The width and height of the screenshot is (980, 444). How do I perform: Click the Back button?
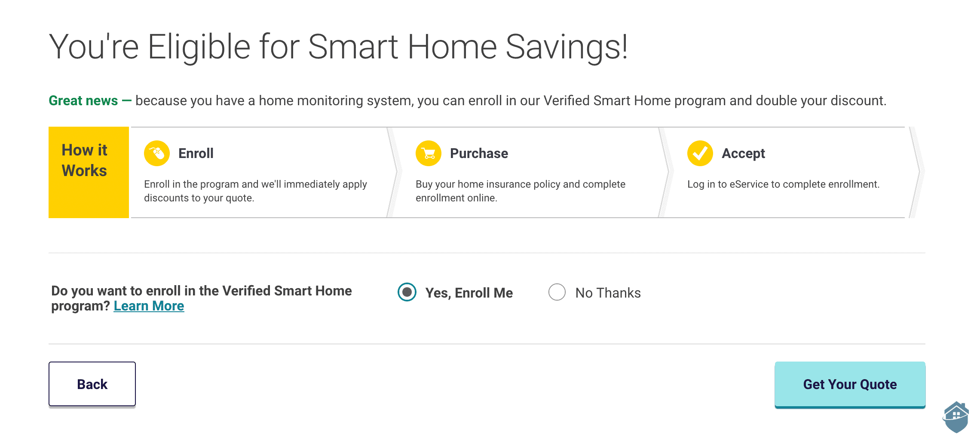tap(92, 384)
